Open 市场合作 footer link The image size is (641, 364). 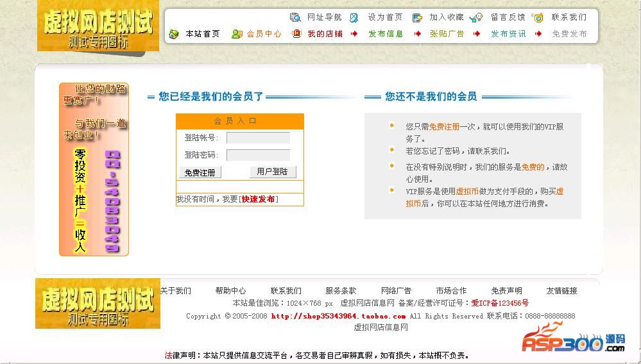click(451, 291)
